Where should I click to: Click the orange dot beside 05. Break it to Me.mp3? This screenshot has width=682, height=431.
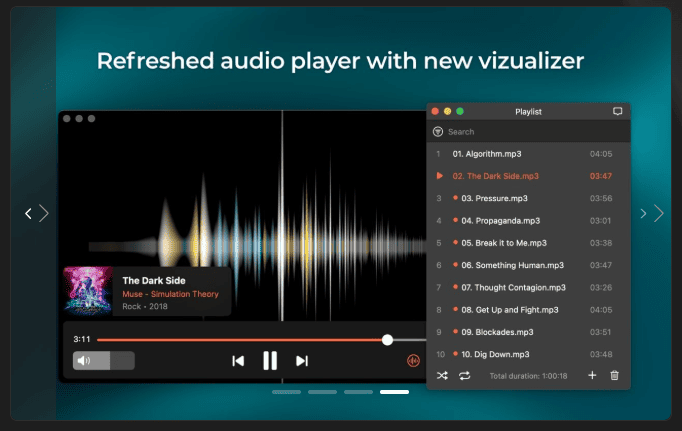[455, 242]
